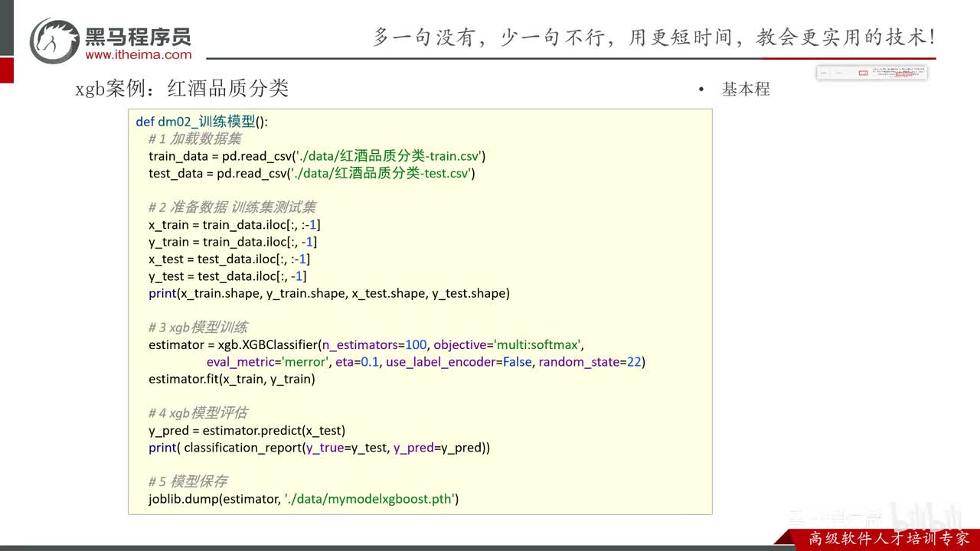Click the 黑马程序员 brand name text

coord(138,36)
